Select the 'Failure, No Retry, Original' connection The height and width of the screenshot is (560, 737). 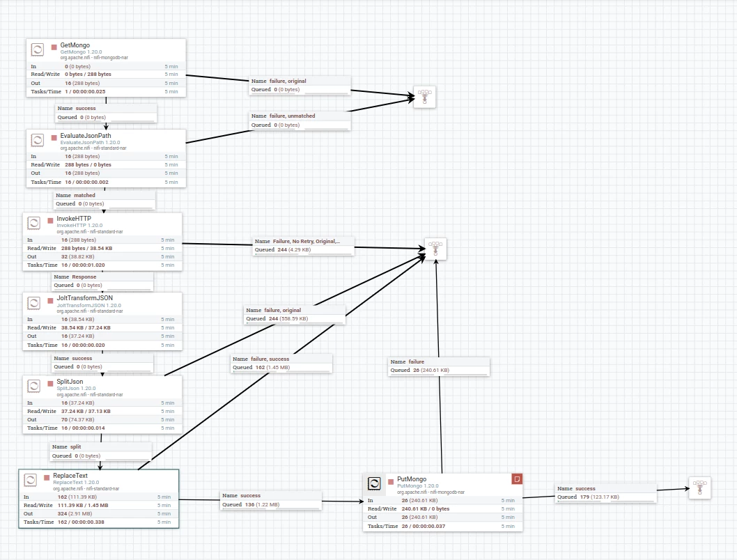[304, 246]
